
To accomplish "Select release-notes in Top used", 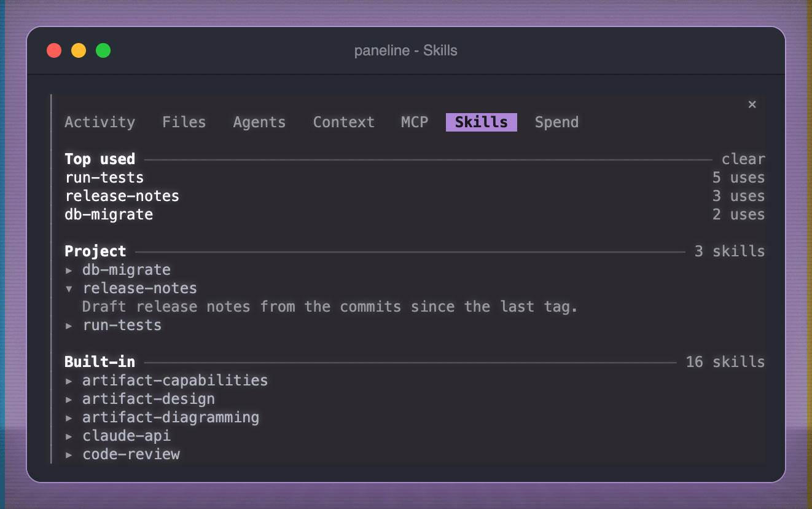I will tap(415, 196).
